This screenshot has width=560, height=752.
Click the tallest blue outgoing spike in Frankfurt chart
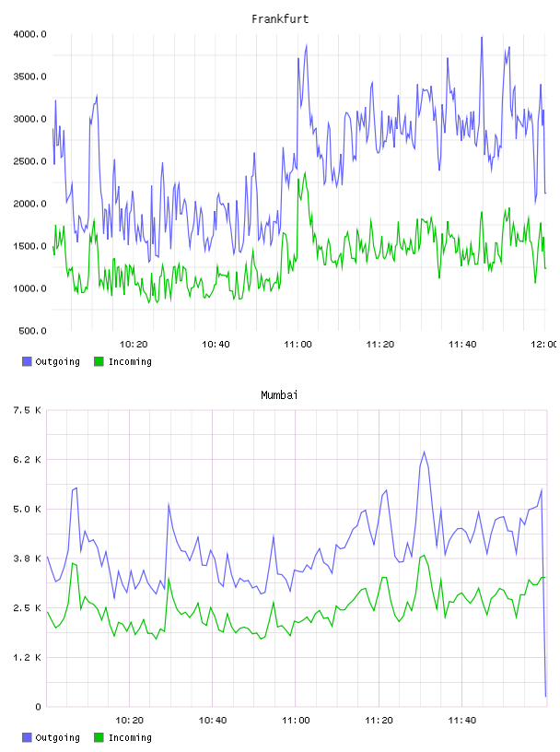(x=482, y=38)
